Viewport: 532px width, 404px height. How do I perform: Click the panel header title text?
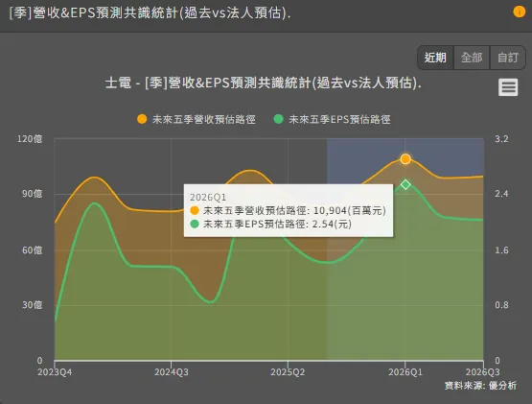pyautogui.click(x=150, y=12)
